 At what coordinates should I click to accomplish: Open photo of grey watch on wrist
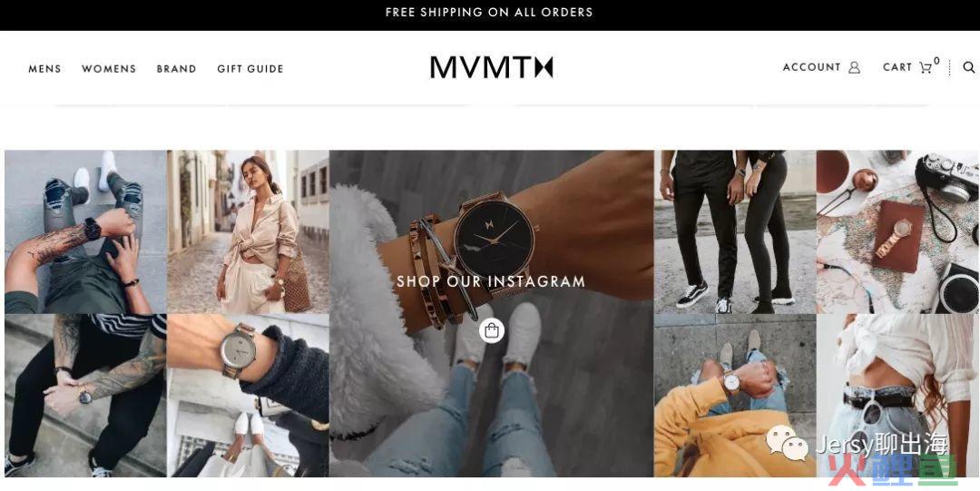click(248, 396)
